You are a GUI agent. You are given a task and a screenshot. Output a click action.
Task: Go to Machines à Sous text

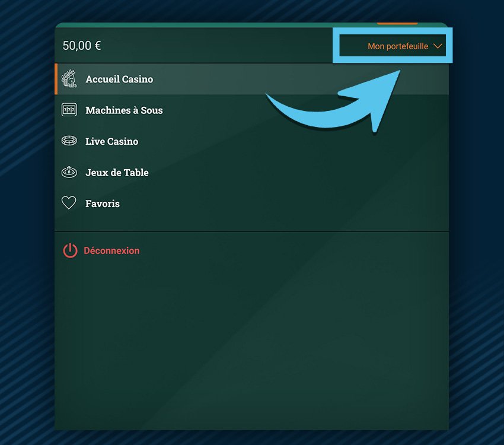click(124, 110)
